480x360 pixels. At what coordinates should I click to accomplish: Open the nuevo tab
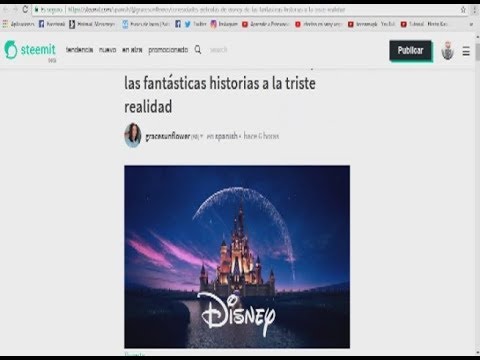click(107, 50)
